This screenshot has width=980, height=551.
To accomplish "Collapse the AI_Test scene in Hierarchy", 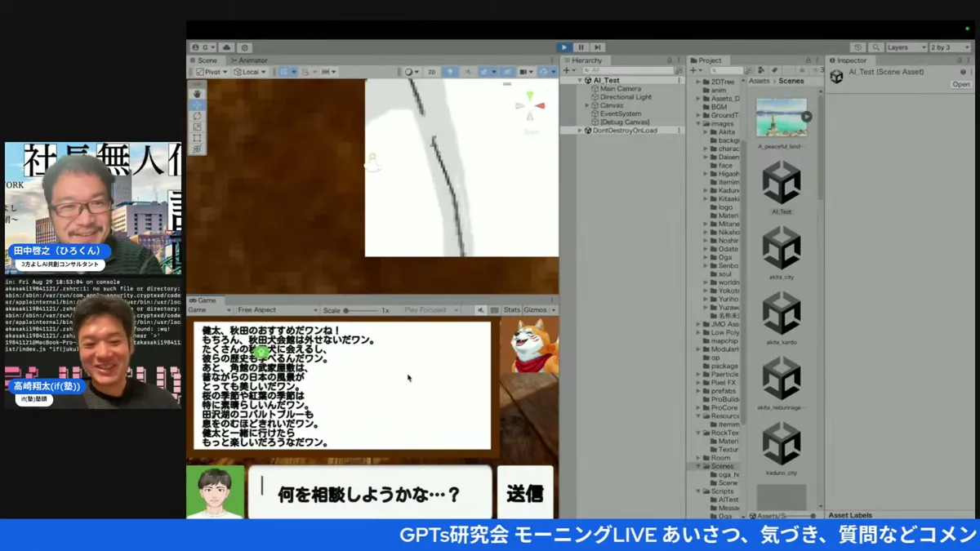I will (x=580, y=81).
